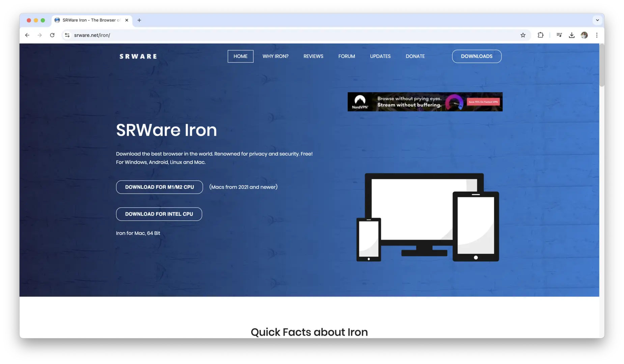Open the user profile avatar
Viewport: 624px width, 364px height.
[584, 35]
